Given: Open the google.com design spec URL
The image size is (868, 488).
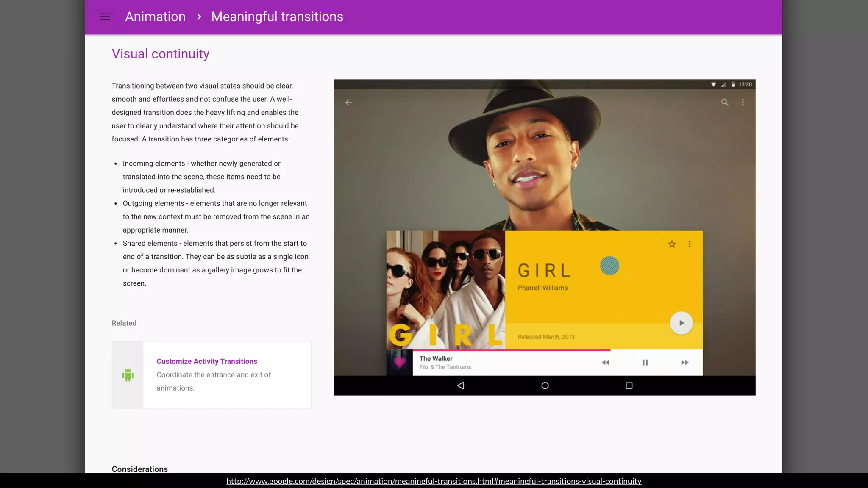Looking at the screenshot, I should coord(434,481).
